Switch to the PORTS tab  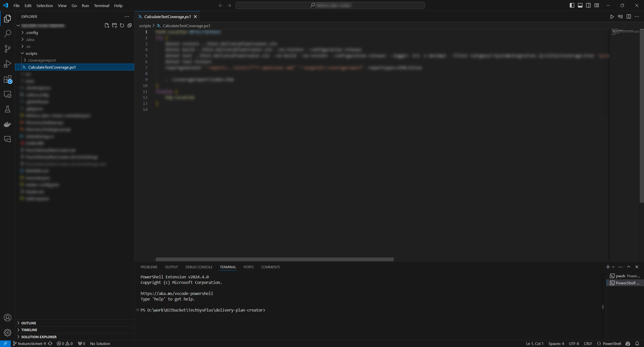click(x=249, y=267)
